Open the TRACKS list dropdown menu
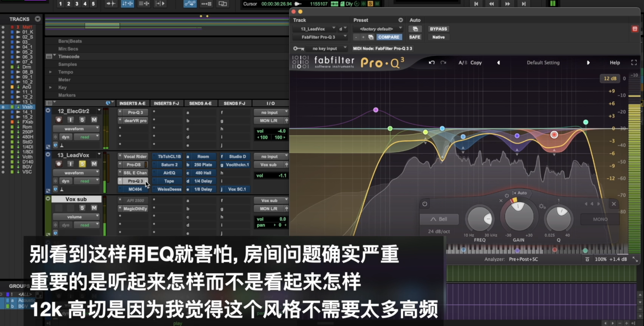Screen dimensions: 644x326 pyautogui.click(x=38, y=19)
